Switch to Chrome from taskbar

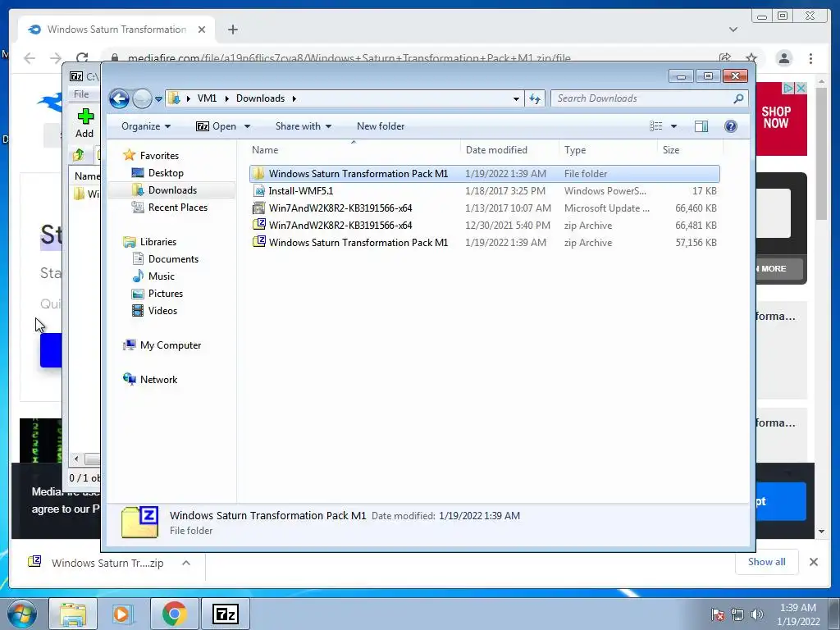[x=174, y=614]
